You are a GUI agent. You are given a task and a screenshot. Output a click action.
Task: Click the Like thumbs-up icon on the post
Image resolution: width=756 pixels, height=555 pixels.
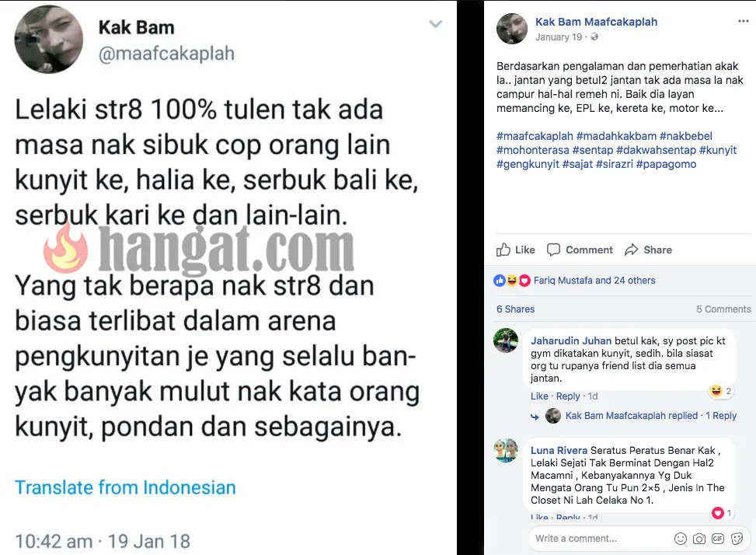503,250
